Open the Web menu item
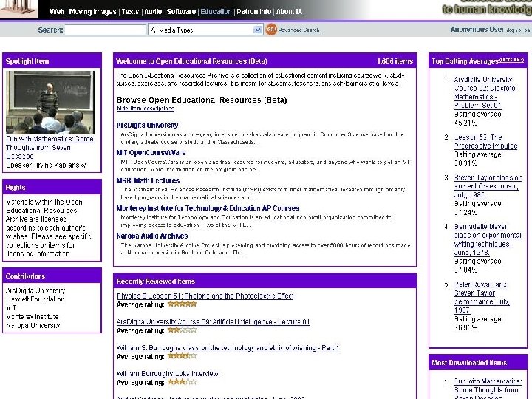The height and width of the screenshot is (399, 532). coord(57,12)
